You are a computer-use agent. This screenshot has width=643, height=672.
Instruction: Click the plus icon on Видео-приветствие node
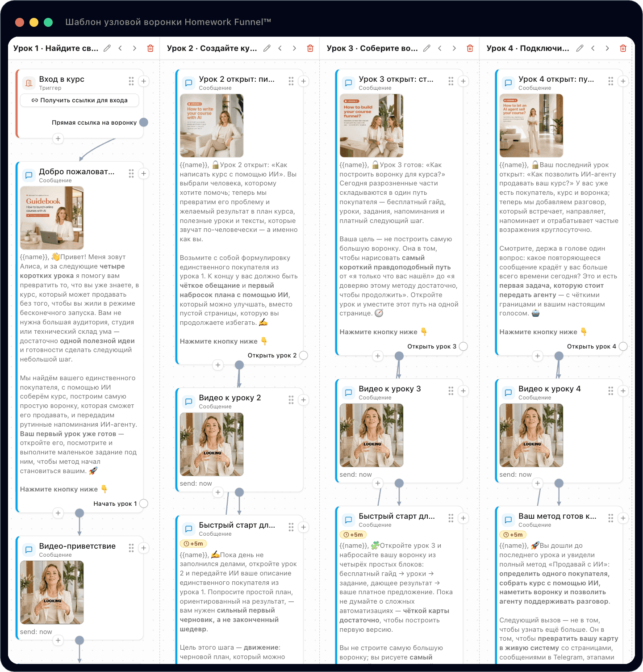144,548
